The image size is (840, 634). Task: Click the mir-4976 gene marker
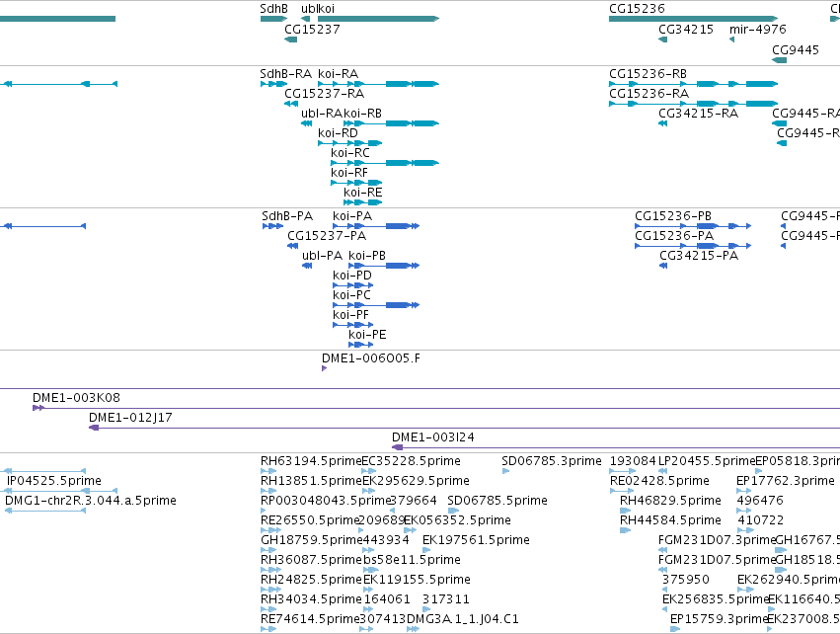click(x=731, y=40)
